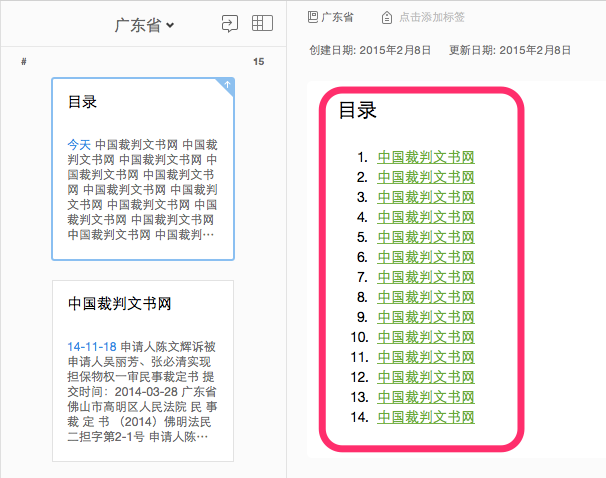The height and width of the screenshot is (478, 606).
Task: Open link number 12 中国裁判文书网
Action: [x=426, y=378]
